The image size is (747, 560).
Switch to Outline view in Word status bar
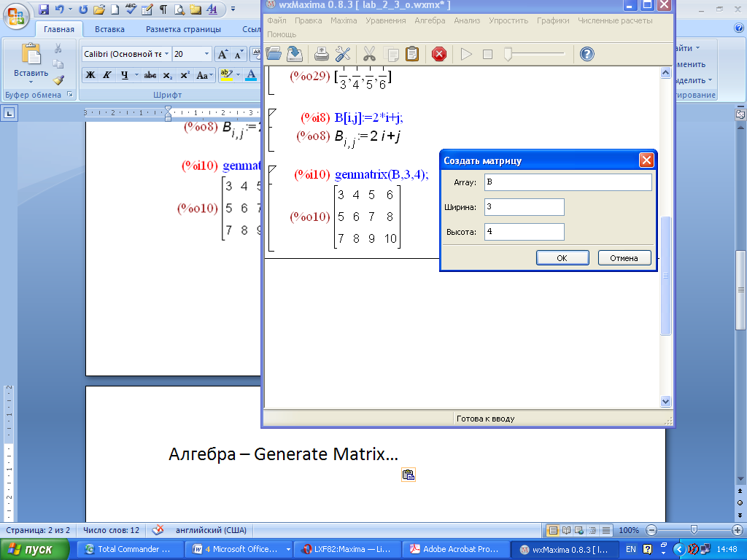(x=592, y=530)
